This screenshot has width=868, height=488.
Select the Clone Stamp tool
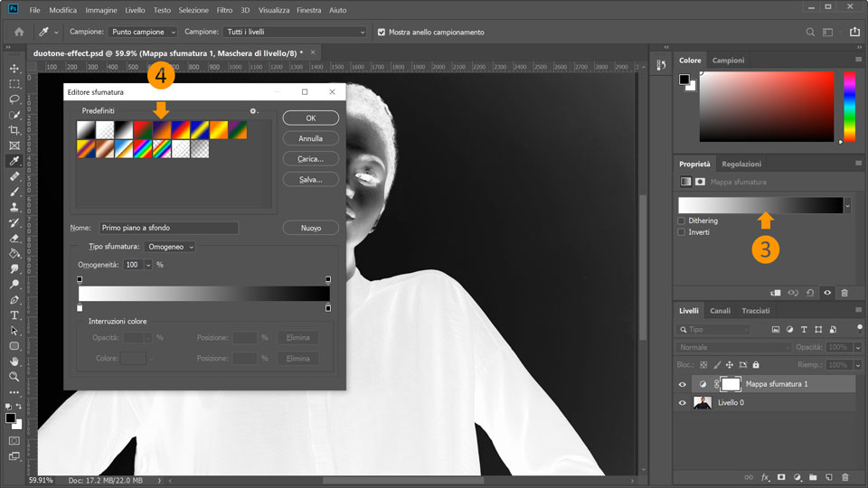(14, 208)
